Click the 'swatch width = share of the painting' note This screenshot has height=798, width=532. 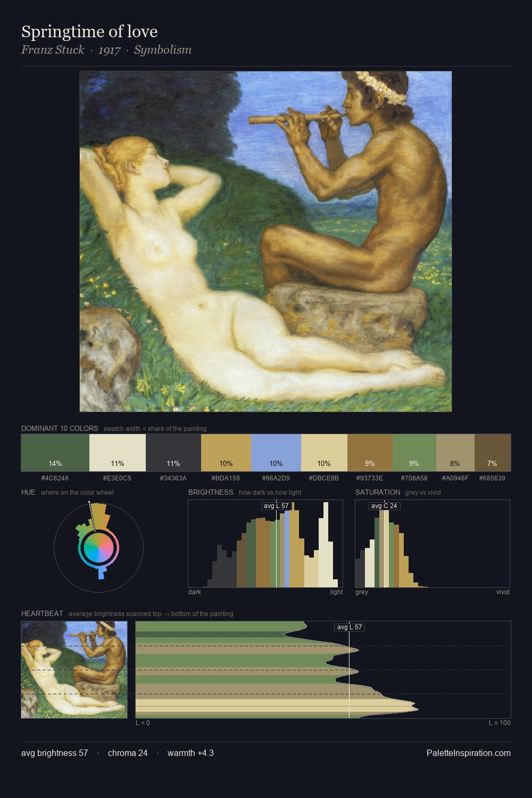pos(155,429)
